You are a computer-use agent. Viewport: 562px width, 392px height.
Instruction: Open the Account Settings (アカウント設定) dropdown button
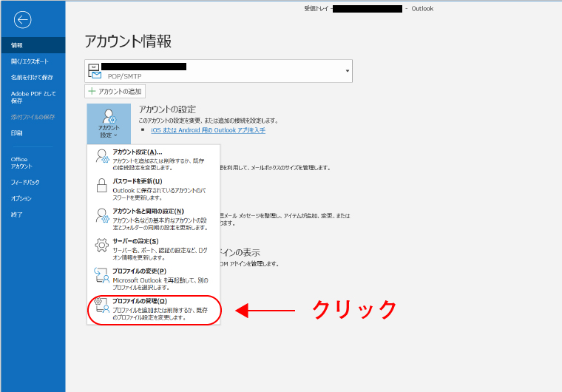109,124
